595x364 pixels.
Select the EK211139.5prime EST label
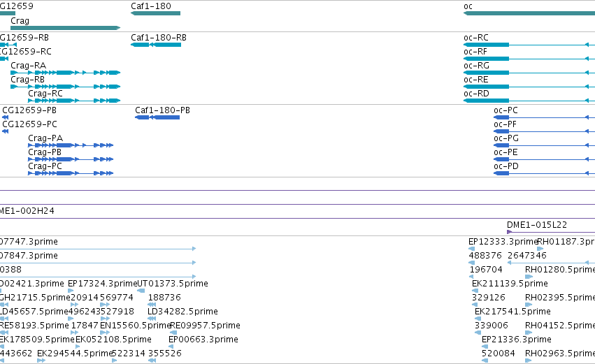click(x=510, y=284)
